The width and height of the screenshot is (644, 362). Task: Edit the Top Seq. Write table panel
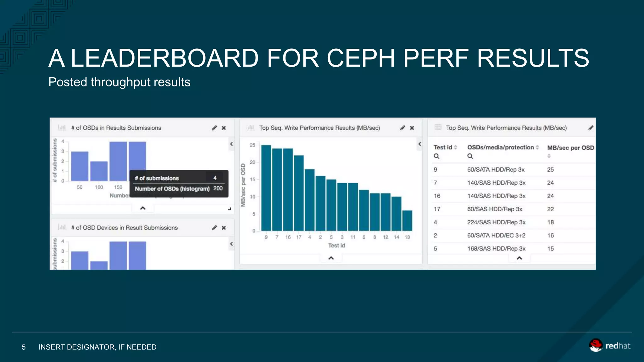(591, 128)
